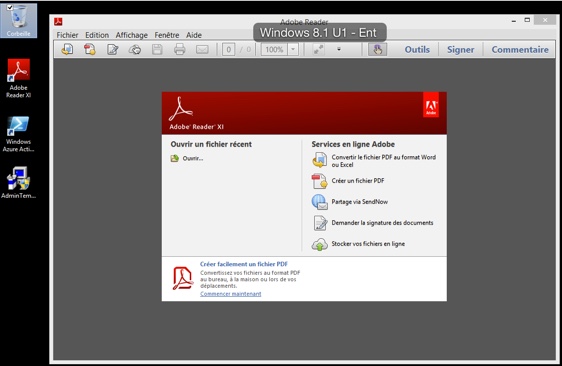Click the Commencer maintenant link
Image resolution: width=562 pixels, height=366 pixels.
click(230, 294)
